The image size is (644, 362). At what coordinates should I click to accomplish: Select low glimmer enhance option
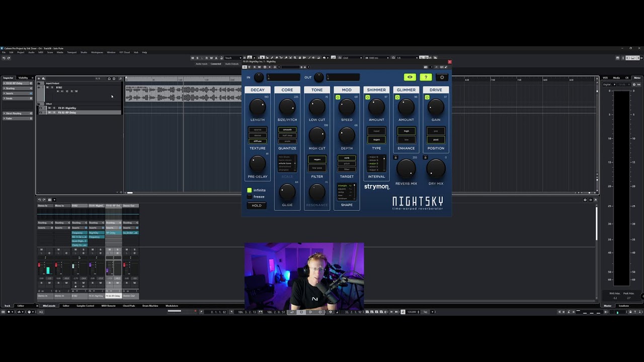pyautogui.click(x=407, y=139)
